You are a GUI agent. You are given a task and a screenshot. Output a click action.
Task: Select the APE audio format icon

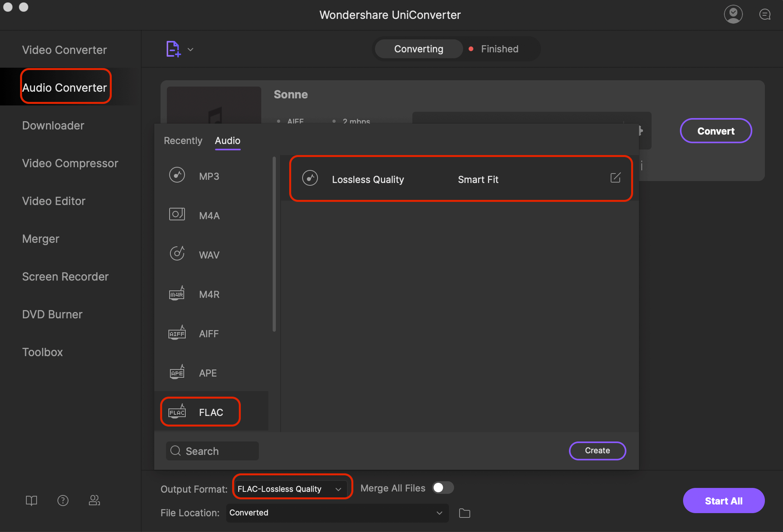click(x=177, y=372)
